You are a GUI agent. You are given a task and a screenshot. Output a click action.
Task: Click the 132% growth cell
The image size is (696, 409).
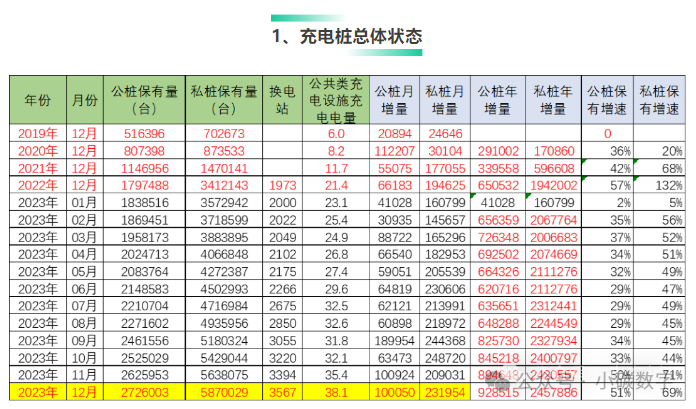coord(659,185)
